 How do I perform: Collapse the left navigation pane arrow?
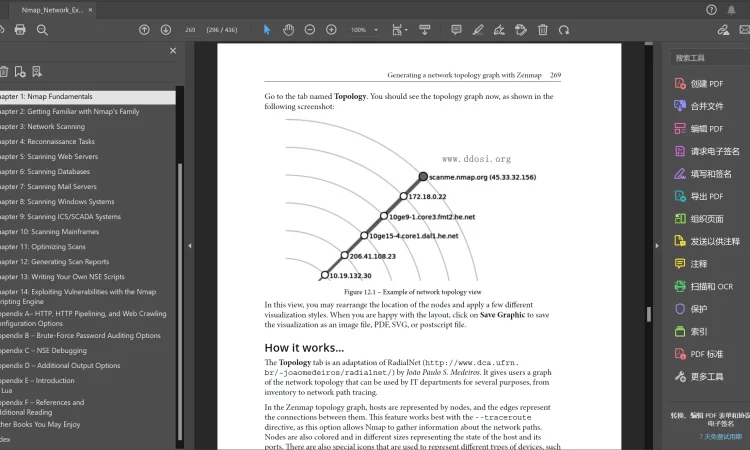pos(190,246)
